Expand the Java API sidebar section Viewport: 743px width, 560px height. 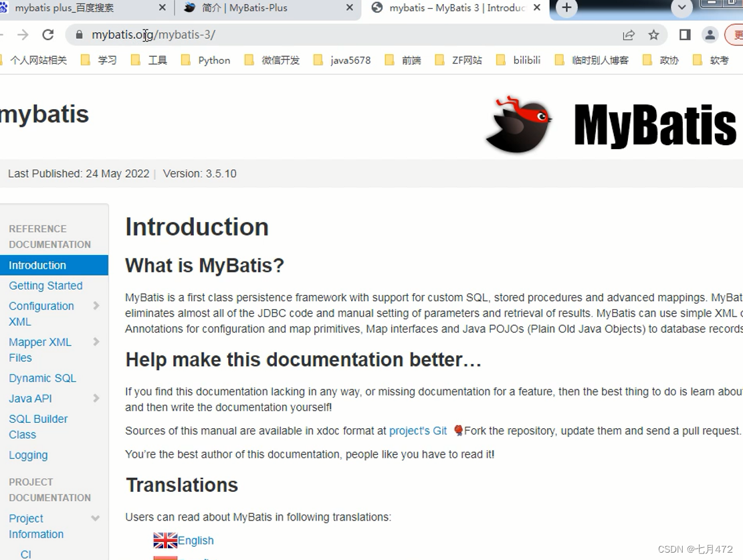(x=96, y=398)
